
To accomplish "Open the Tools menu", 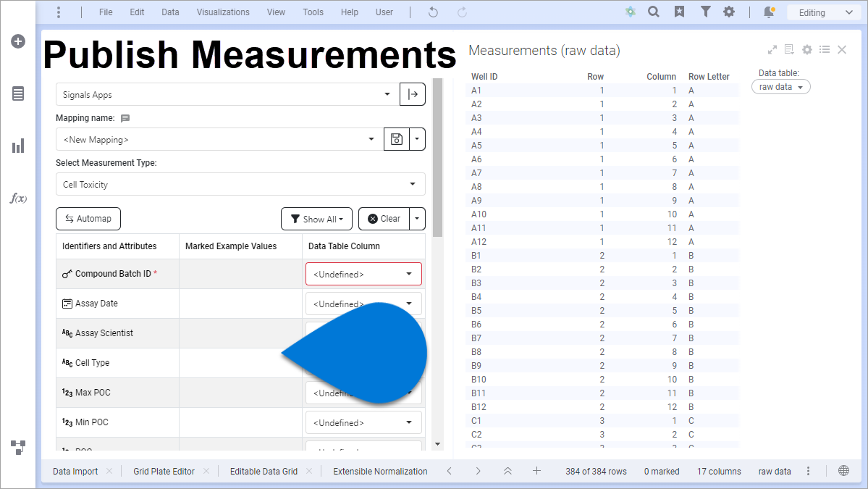I will [313, 12].
